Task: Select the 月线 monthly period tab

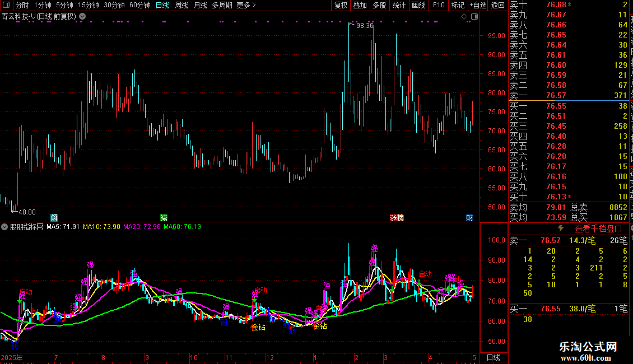Action: (200, 5)
